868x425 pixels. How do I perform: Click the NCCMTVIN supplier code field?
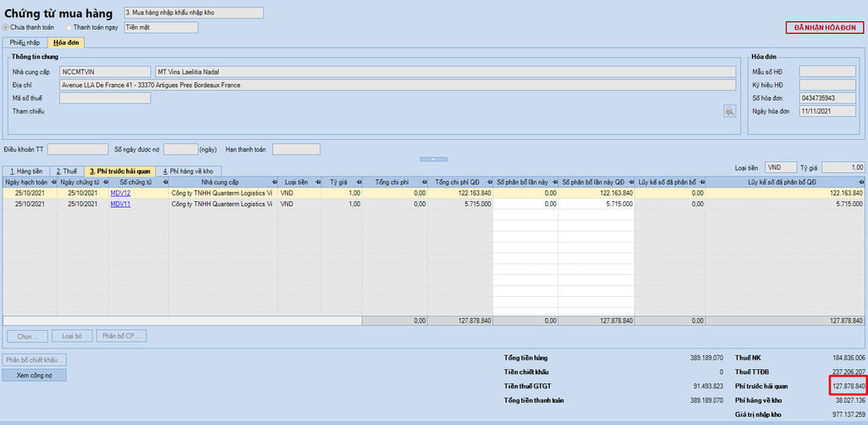tap(104, 71)
